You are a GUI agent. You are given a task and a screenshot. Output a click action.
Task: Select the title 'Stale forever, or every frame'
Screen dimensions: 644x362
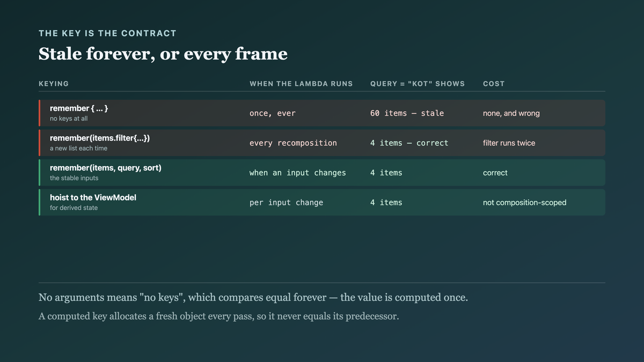tap(163, 54)
